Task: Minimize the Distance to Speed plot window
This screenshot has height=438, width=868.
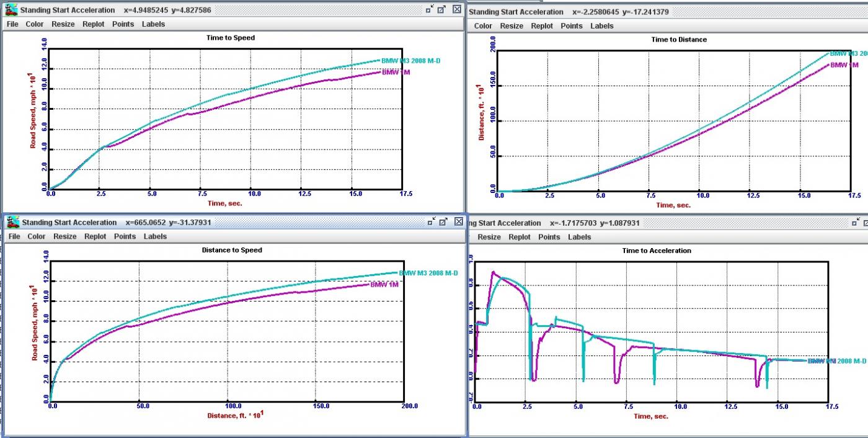Action: click(432, 221)
